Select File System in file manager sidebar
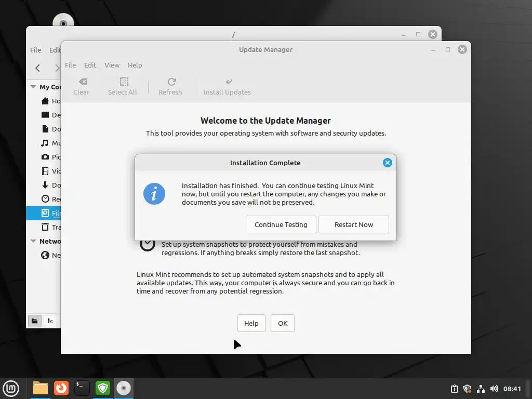Screen dimensions: 532x399 pyautogui.click(x=44, y=213)
